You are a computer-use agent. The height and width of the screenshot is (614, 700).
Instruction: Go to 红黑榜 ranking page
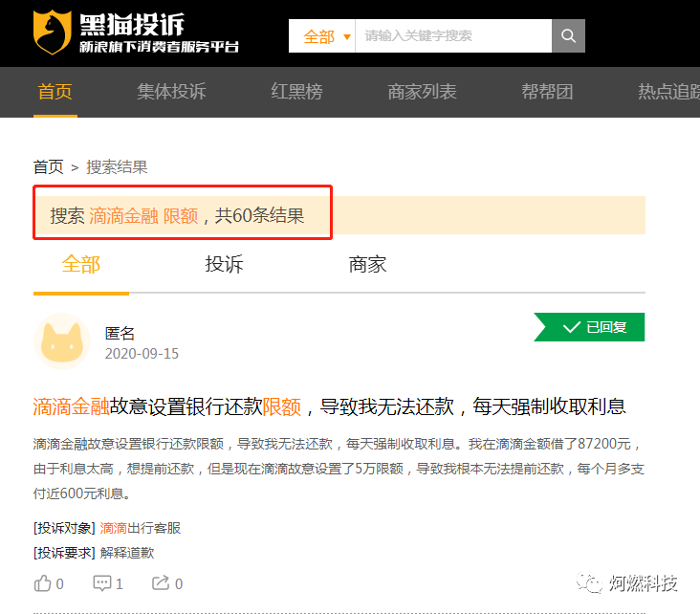click(296, 92)
